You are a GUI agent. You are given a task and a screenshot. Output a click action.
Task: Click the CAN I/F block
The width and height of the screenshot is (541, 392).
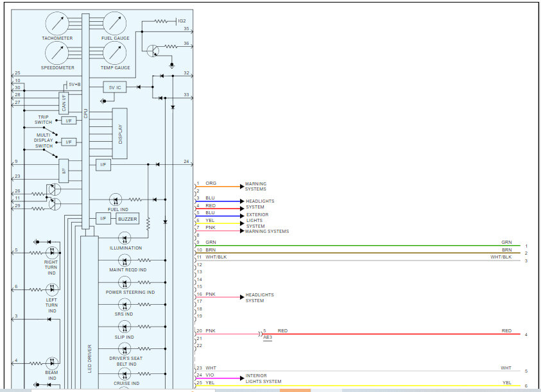pyautogui.click(x=63, y=101)
